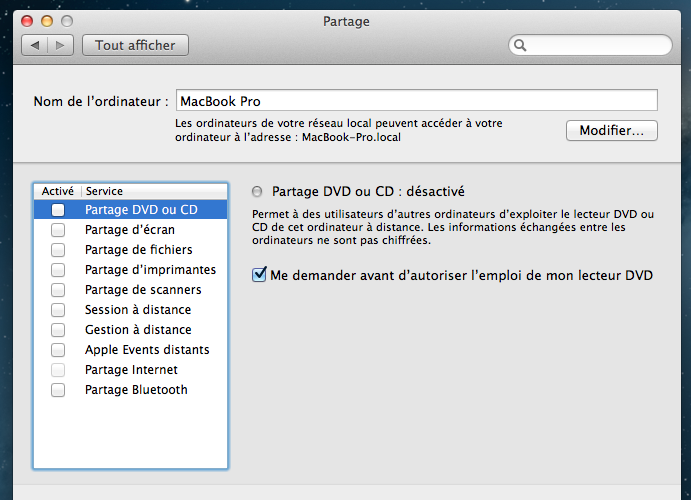Viewport: 691px width, 500px height.
Task: Click the Nom de l'ordinateur text field
Action: click(417, 100)
